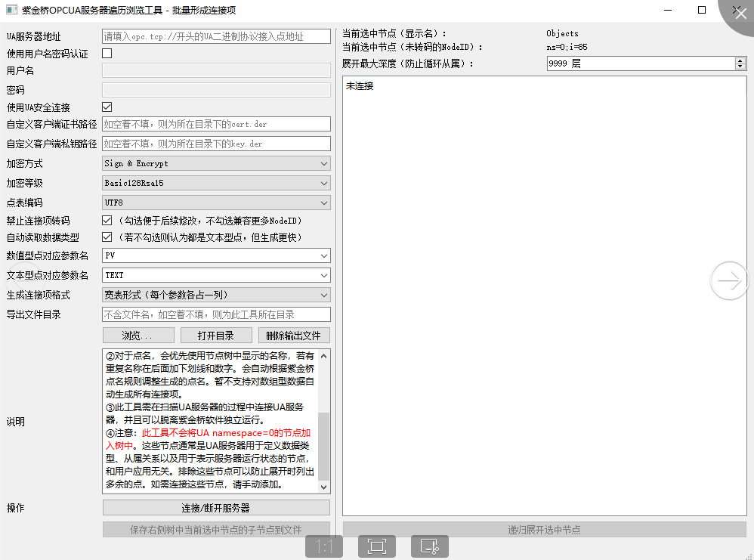Viewport: 754px width, 560px height.
Task: Click the 密码 input field
Action: pyautogui.click(x=216, y=90)
